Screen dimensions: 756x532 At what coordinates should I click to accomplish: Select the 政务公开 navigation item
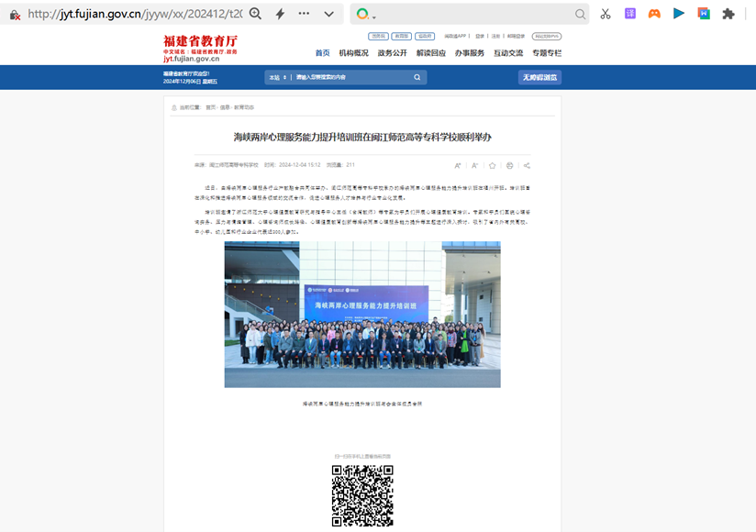(392, 53)
